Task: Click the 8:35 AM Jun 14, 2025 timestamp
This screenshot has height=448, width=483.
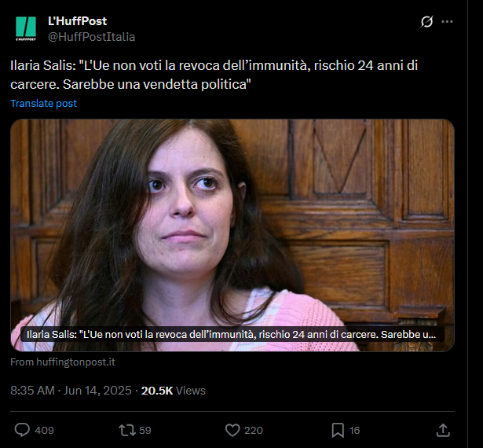Action: [x=71, y=391]
